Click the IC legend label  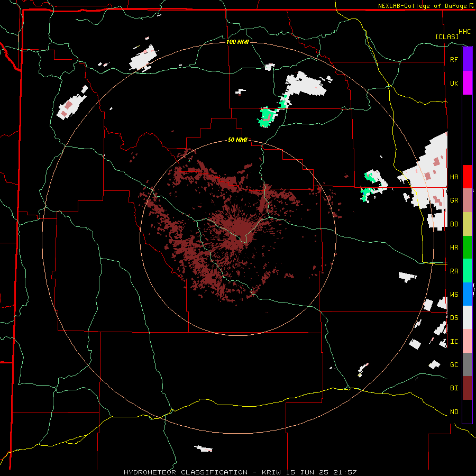coord(454,342)
